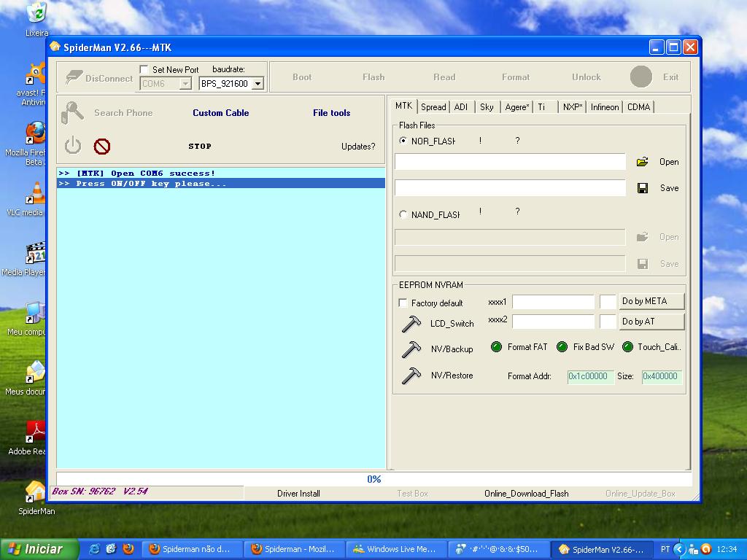Click the NOR_FLASH open file path field
747x560 pixels.
pyautogui.click(x=510, y=162)
